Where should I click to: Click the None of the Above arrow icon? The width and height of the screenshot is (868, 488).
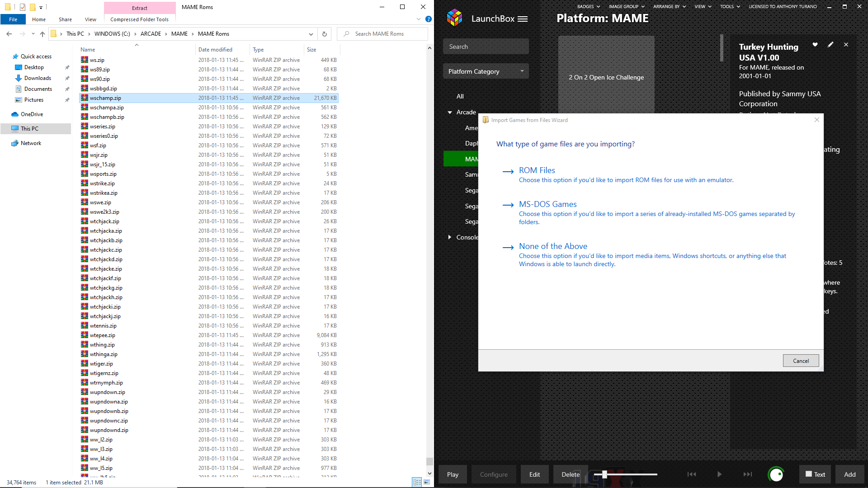pos(508,248)
